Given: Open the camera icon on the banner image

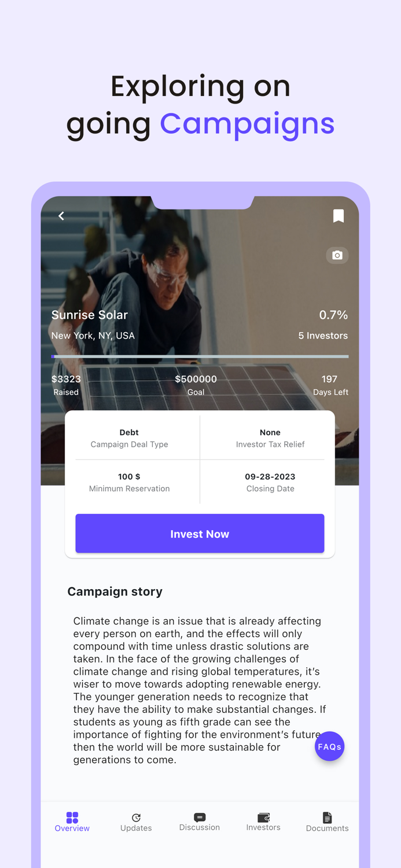Looking at the screenshot, I should coord(337,255).
